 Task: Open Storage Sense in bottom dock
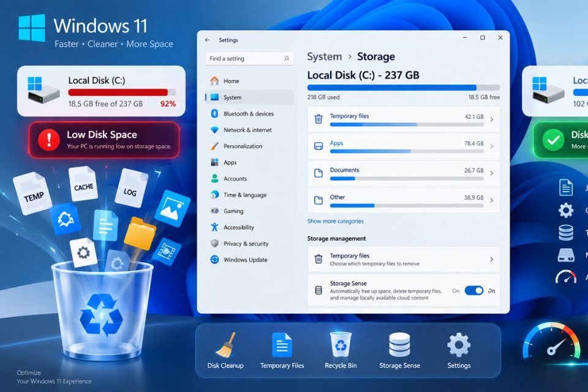pyautogui.click(x=399, y=350)
